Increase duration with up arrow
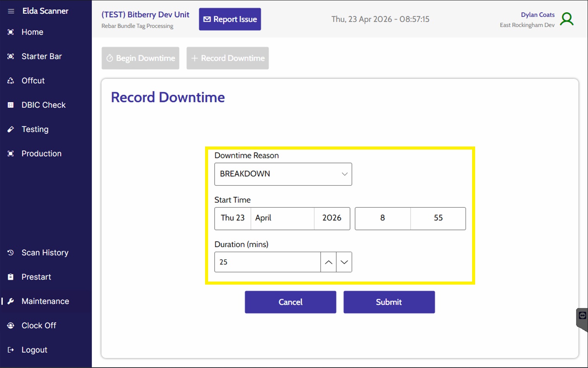This screenshot has width=588, height=368. click(328, 262)
